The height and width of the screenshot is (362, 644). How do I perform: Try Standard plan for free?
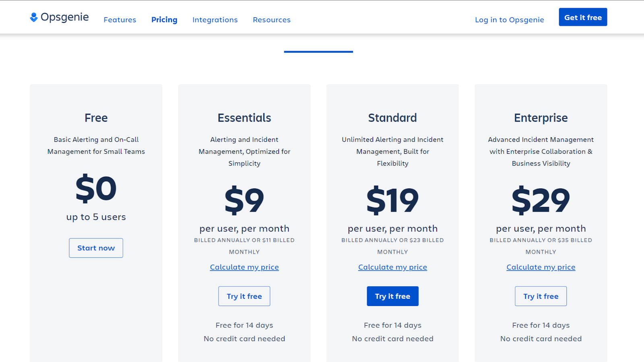pos(392,296)
